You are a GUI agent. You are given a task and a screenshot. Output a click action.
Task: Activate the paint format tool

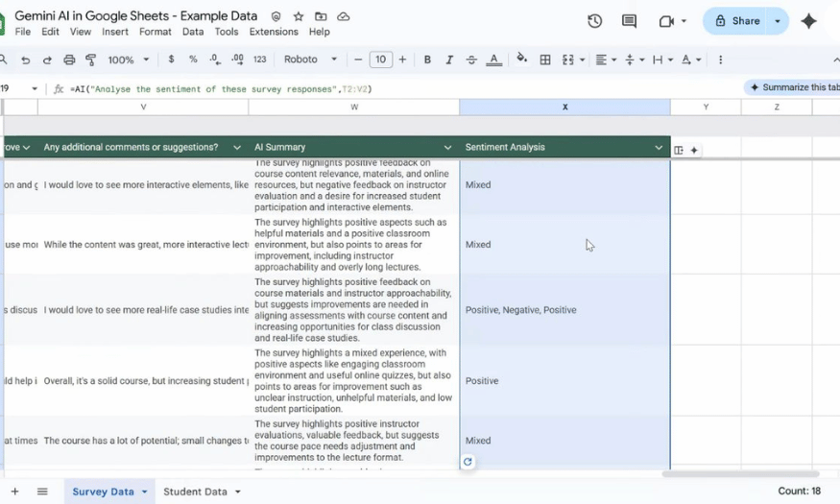pos(91,60)
